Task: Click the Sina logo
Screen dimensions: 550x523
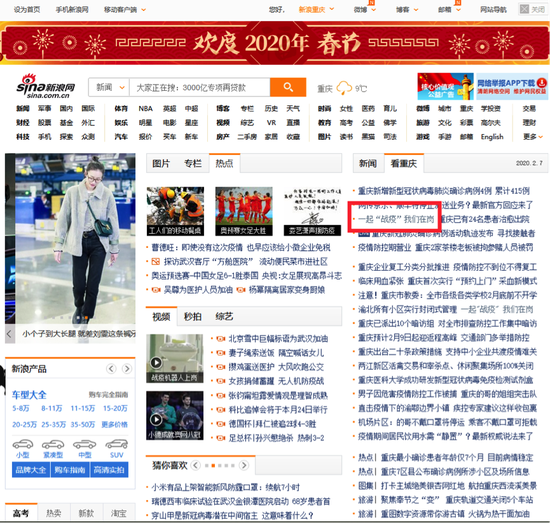Action: [x=46, y=86]
